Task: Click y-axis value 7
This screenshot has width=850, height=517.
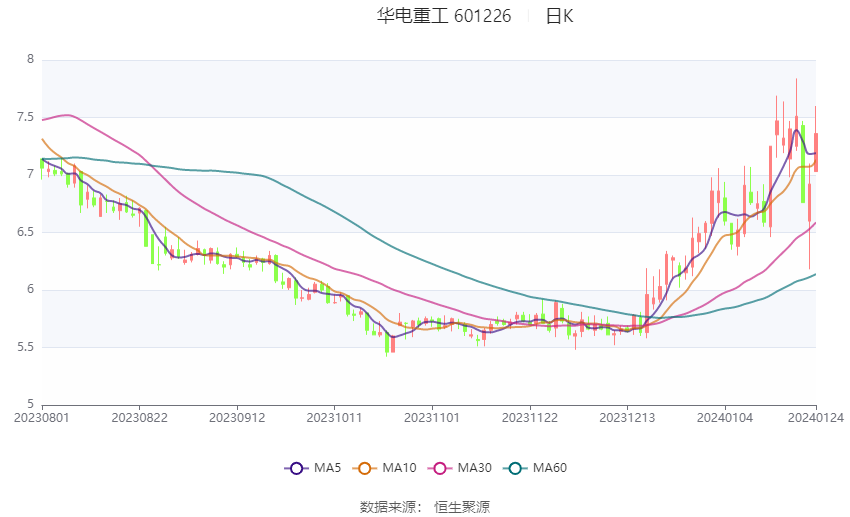Action: (31, 175)
